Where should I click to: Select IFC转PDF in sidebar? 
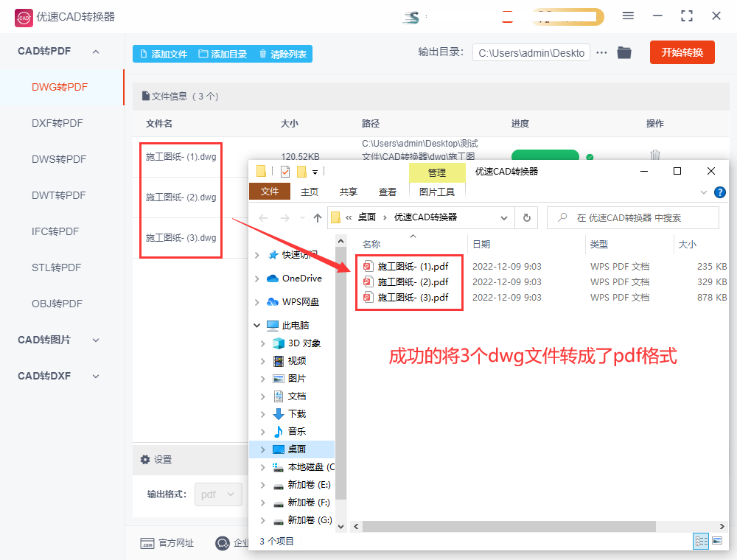click(55, 231)
